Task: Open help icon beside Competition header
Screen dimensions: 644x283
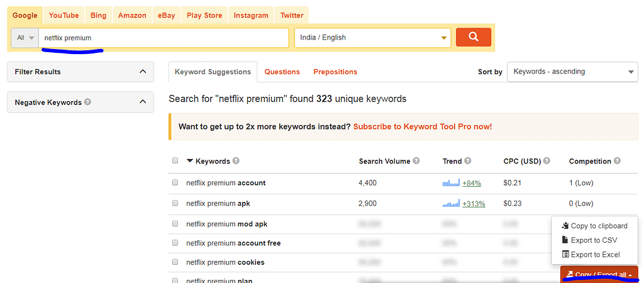Action: (x=617, y=161)
